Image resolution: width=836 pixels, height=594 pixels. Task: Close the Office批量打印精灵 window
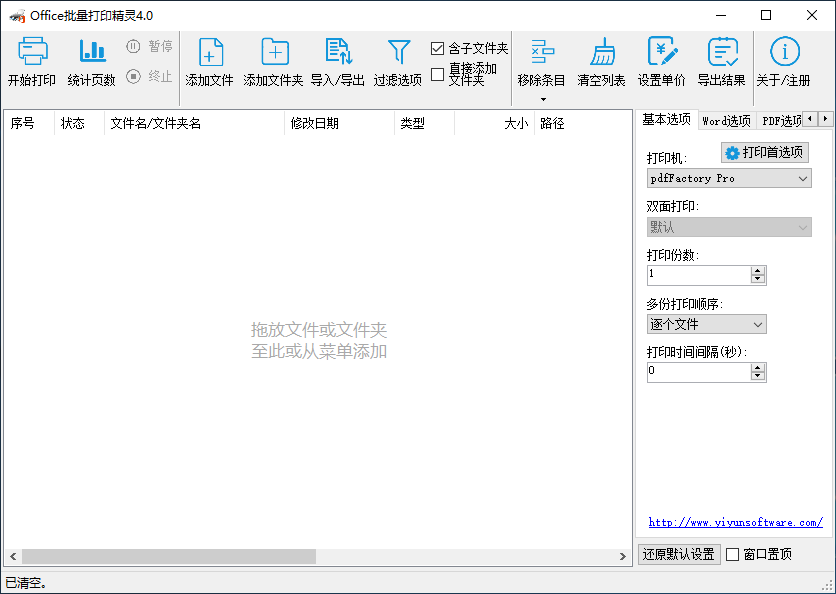[x=811, y=15]
